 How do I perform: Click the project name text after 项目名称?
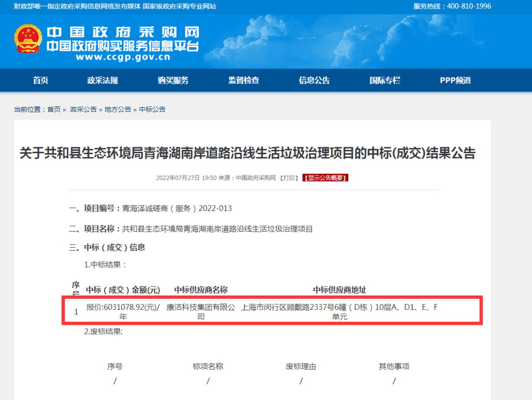tap(217, 229)
